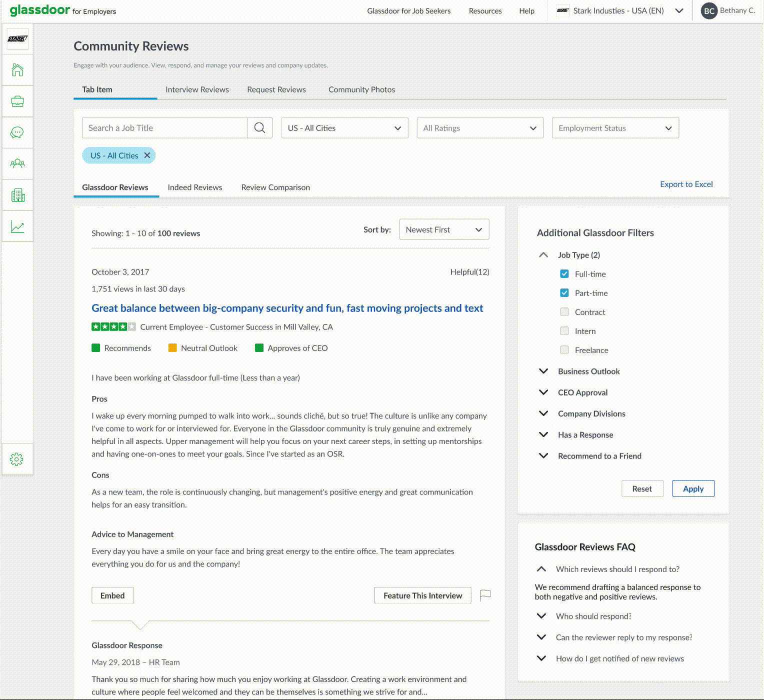Screen dimensions: 764x700
Task: Click the Apply filters button
Action: pos(693,488)
